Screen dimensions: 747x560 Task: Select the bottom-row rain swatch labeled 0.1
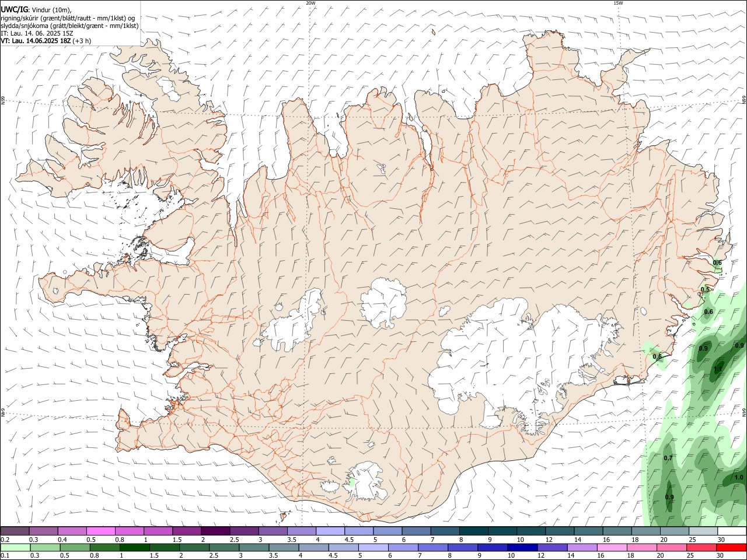click(x=15, y=548)
